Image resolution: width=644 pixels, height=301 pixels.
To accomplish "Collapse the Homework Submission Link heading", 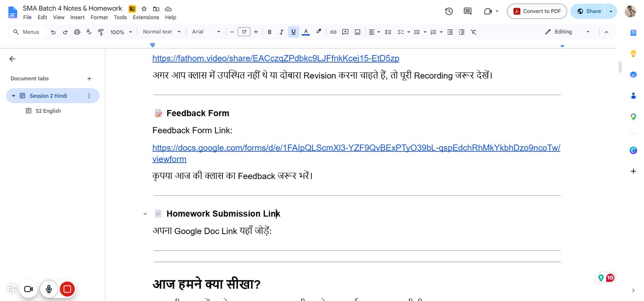I will (145, 214).
